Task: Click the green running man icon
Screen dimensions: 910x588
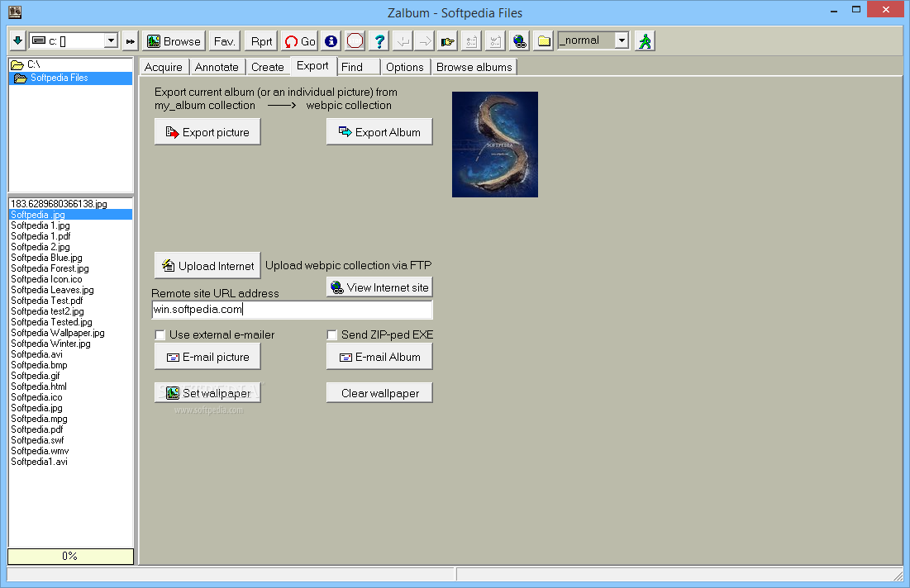Action: click(645, 41)
